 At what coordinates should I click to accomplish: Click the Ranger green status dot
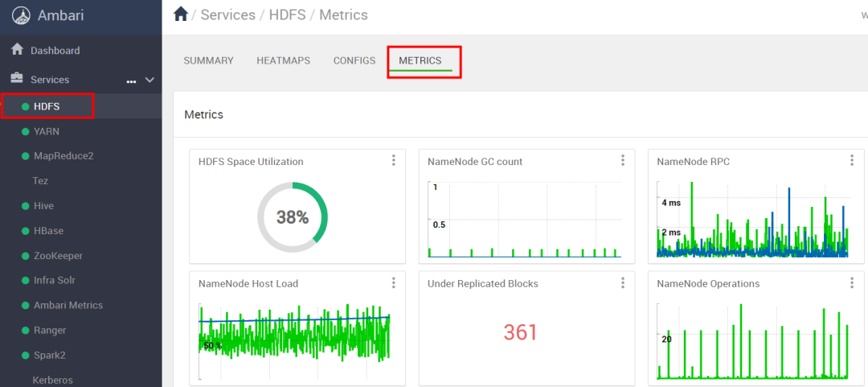tap(25, 331)
